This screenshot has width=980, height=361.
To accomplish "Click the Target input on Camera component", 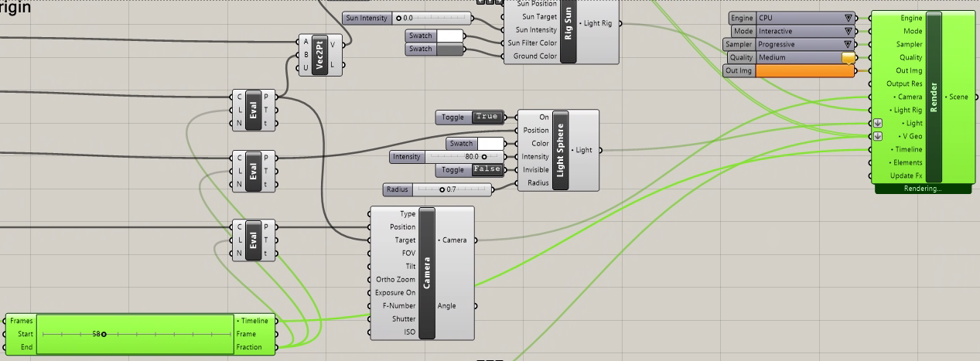I will tap(405, 240).
